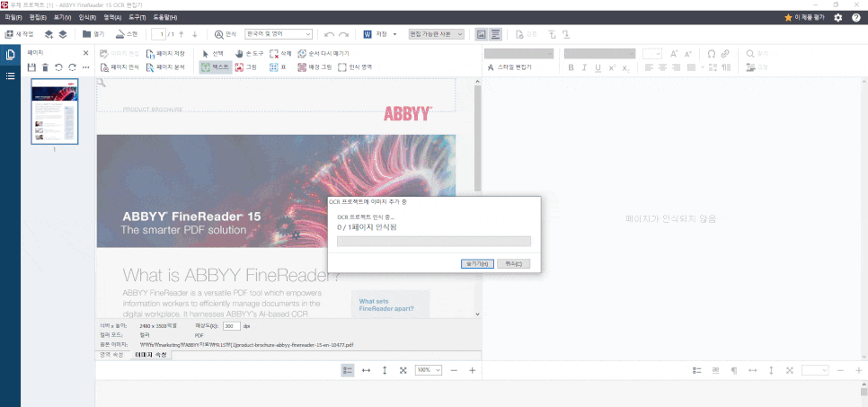Screen dimensions: 868x407
Task: Open the 영역(A) menu
Action: pyautogui.click(x=112, y=18)
